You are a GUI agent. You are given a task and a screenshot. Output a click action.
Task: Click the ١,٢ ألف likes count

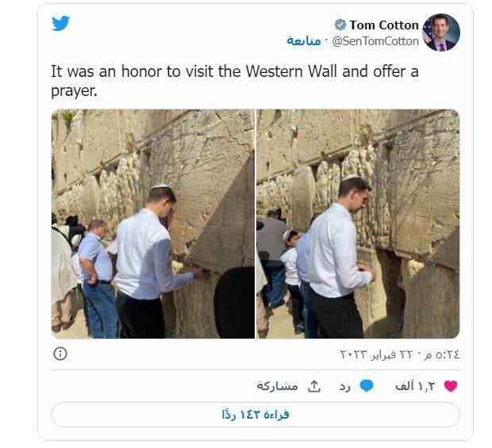[x=416, y=386]
